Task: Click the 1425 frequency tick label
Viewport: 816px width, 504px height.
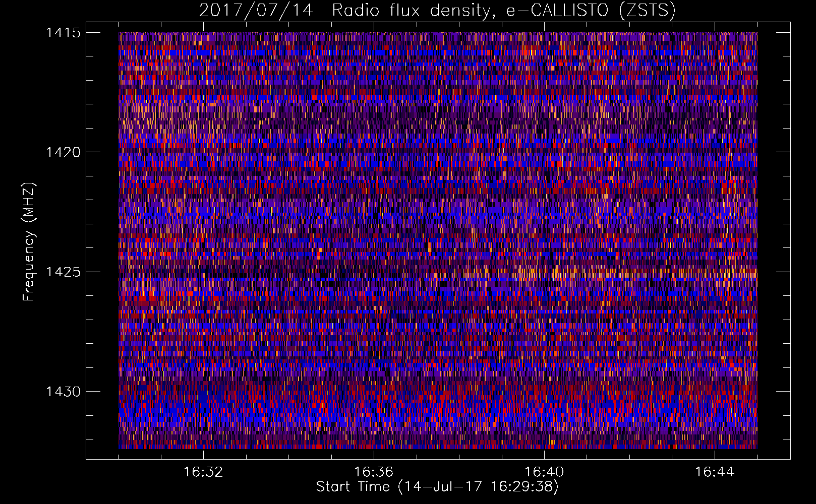Action: (x=64, y=272)
